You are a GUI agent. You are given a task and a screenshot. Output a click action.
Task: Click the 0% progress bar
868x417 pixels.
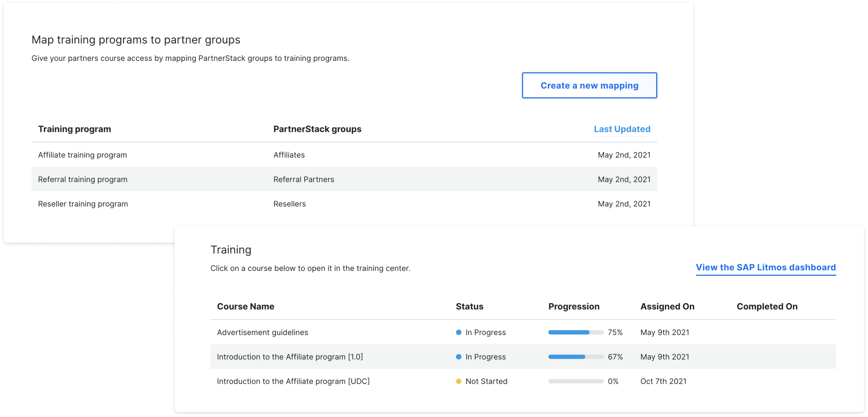[x=575, y=381]
